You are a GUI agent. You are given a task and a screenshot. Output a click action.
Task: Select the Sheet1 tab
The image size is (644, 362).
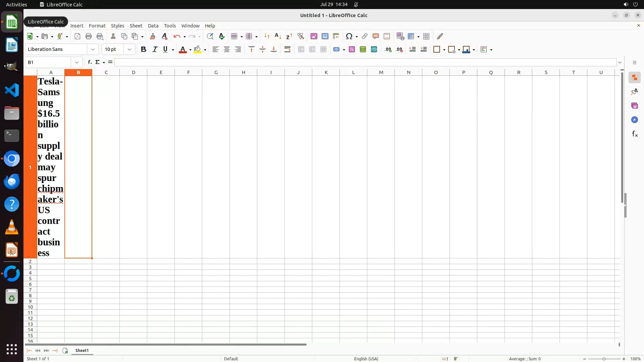coord(82,350)
